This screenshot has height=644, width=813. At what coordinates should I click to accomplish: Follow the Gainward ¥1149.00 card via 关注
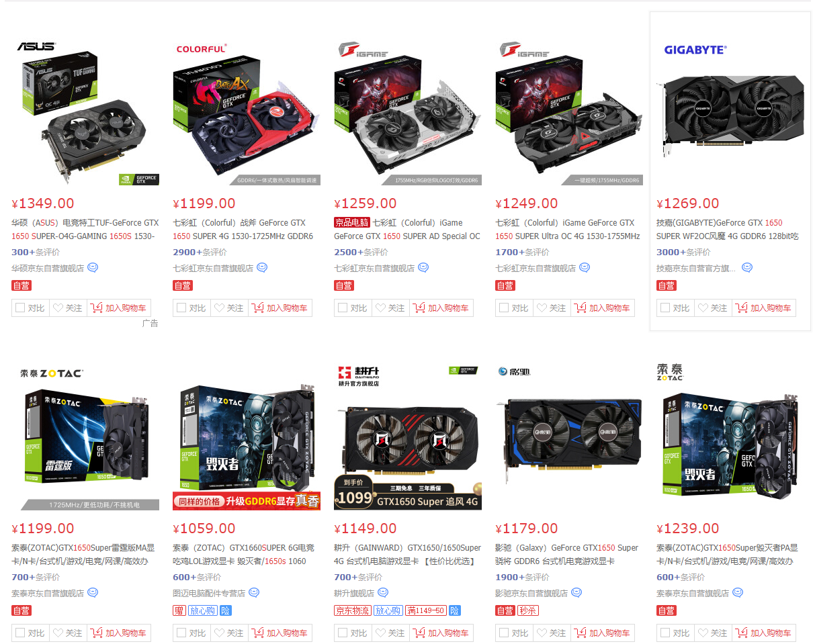click(388, 633)
